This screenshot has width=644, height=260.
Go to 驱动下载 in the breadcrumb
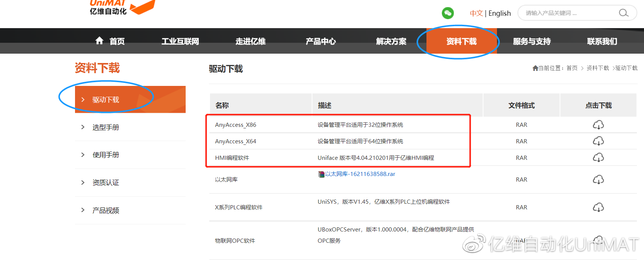pyautogui.click(x=626, y=68)
